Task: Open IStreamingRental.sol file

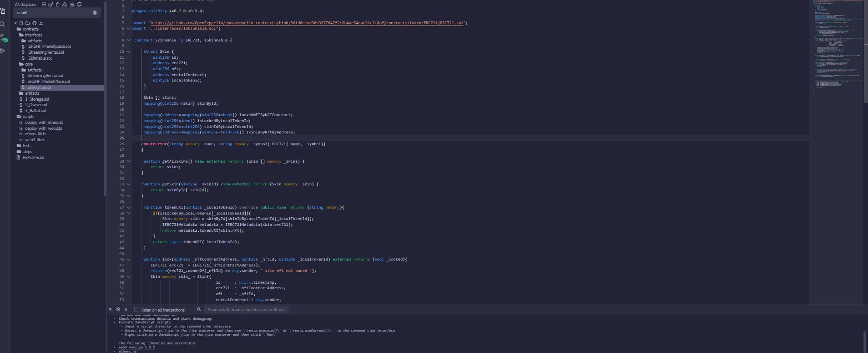Action: pos(45,52)
